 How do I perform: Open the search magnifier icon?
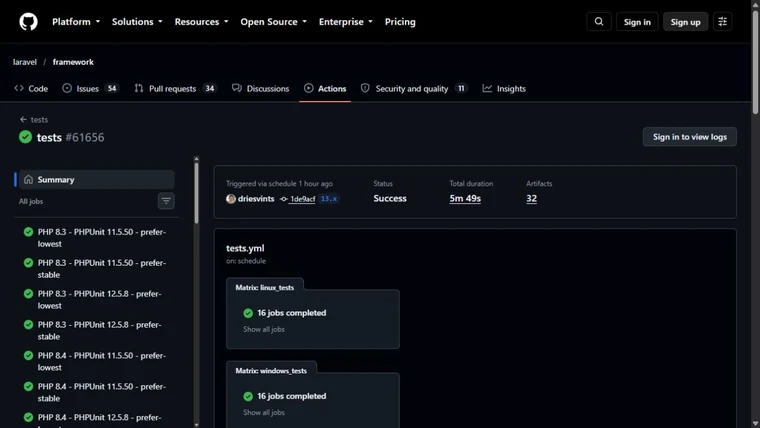tap(599, 22)
